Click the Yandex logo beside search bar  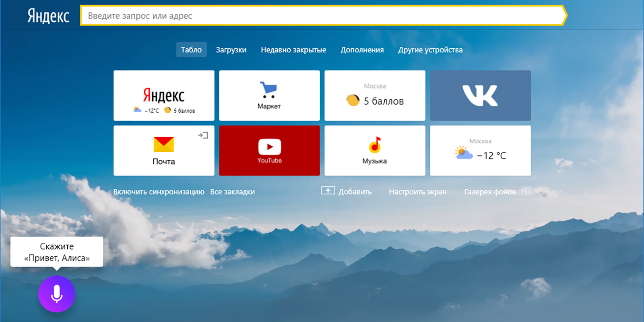tap(48, 16)
